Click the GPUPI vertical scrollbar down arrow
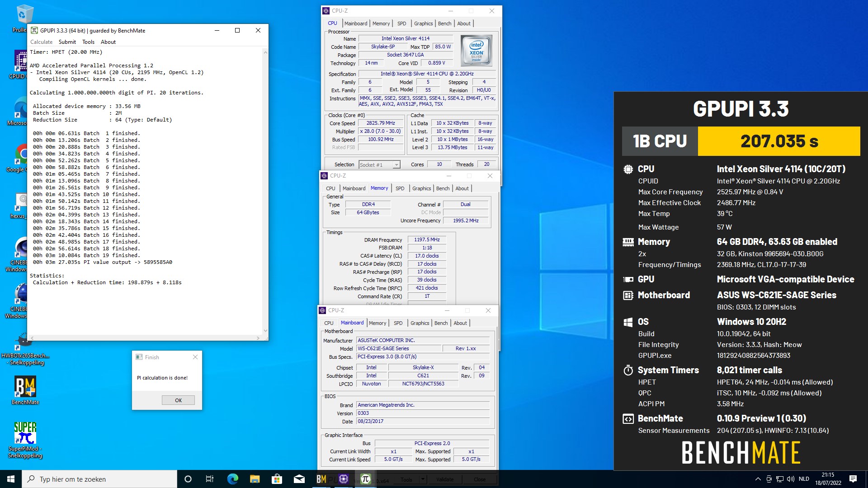Viewport: 868px width, 488px height. [265, 331]
